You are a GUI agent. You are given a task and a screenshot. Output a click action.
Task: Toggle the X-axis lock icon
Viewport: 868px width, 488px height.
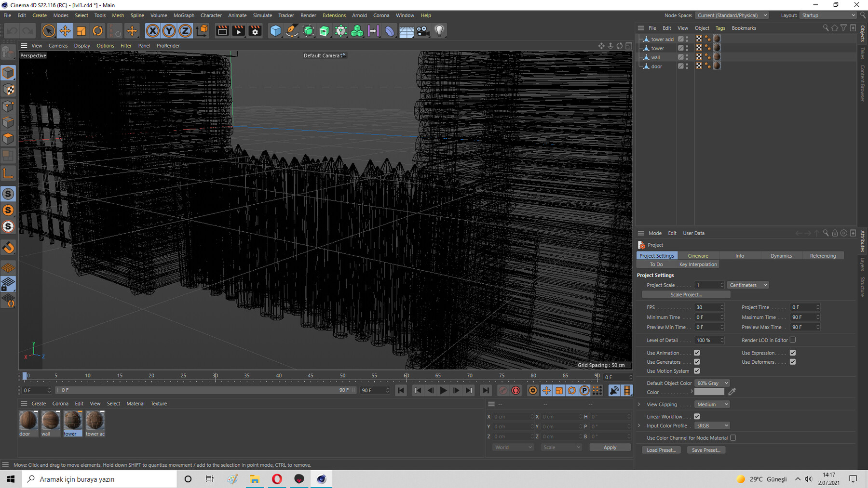152,31
